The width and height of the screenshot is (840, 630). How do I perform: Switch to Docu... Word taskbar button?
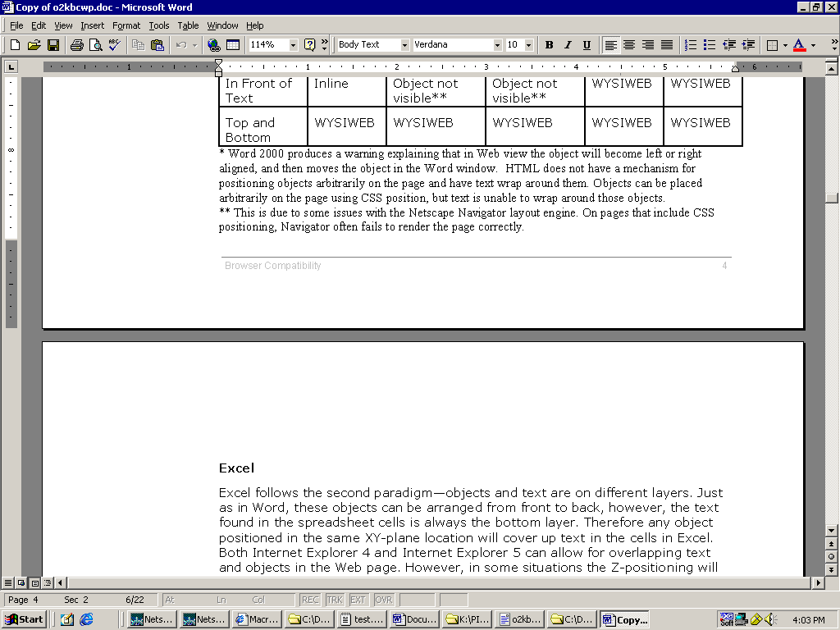click(x=415, y=619)
